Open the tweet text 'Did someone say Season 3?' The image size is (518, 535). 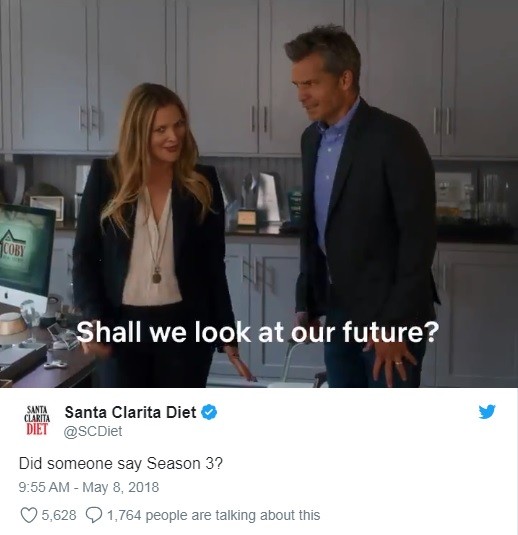121,464
